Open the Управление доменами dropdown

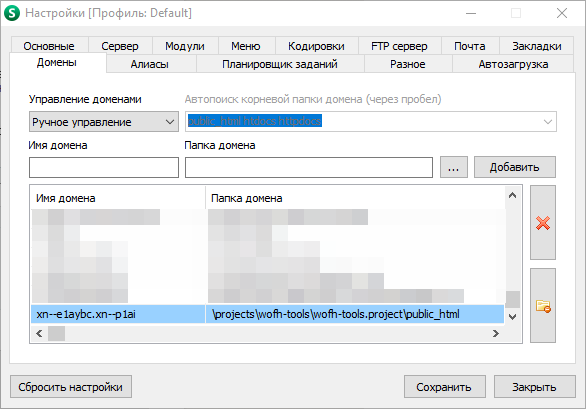tap(104, 122)
